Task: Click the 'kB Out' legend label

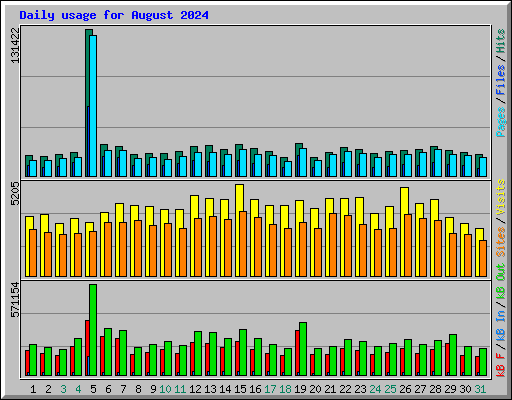Action: (x=501, y=281)
